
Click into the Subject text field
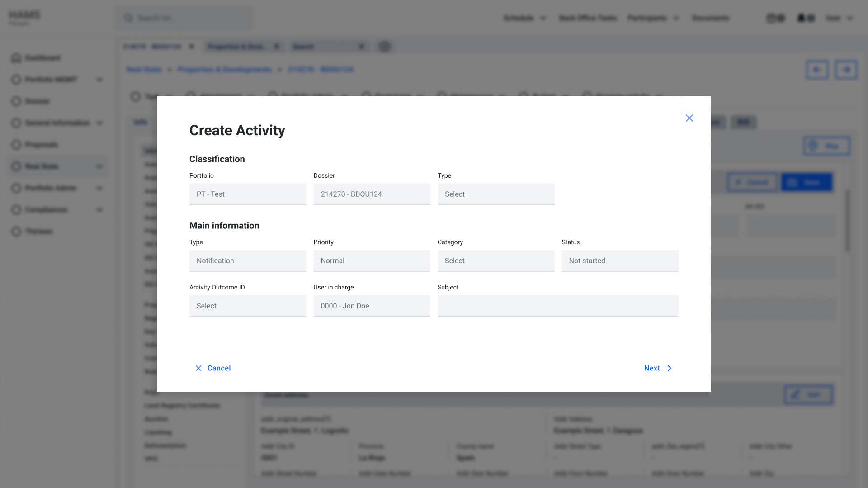[557, 306]
